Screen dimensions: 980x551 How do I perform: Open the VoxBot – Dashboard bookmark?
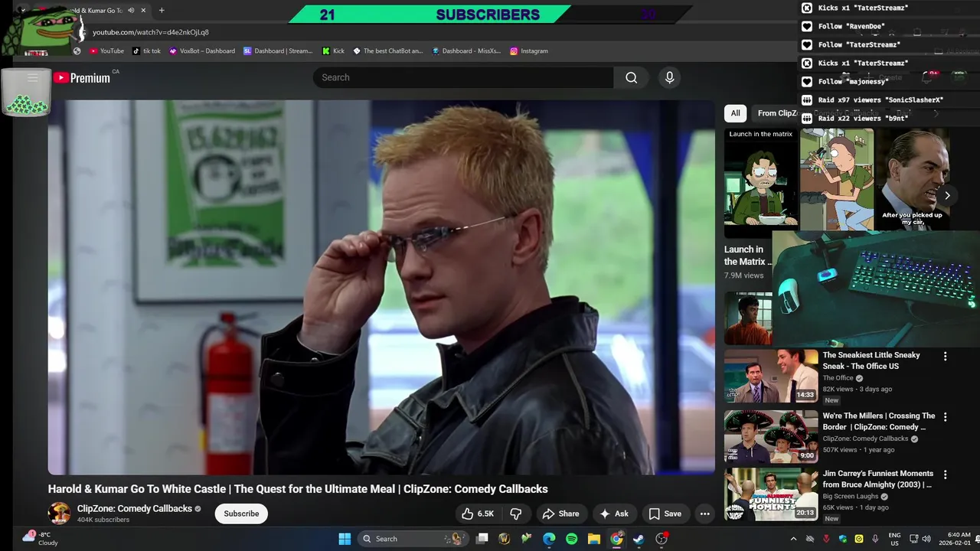coord(202,51)
